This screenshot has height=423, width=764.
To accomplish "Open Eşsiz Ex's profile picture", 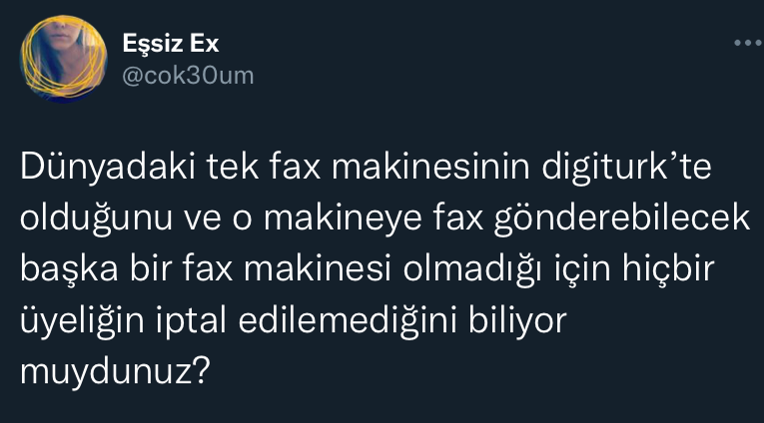I will coord(63,58).
